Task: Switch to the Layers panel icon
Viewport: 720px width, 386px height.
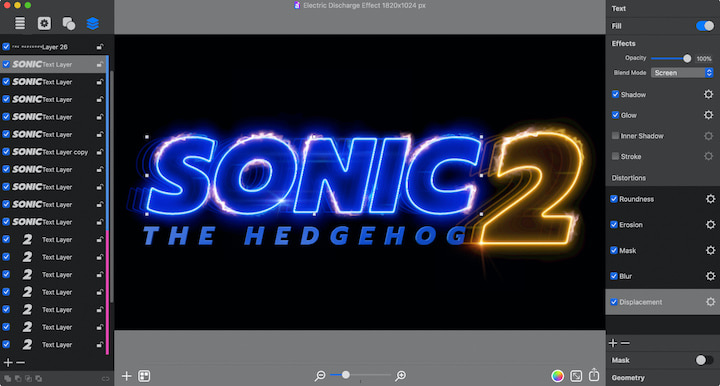Action: (x=93, y=23)
